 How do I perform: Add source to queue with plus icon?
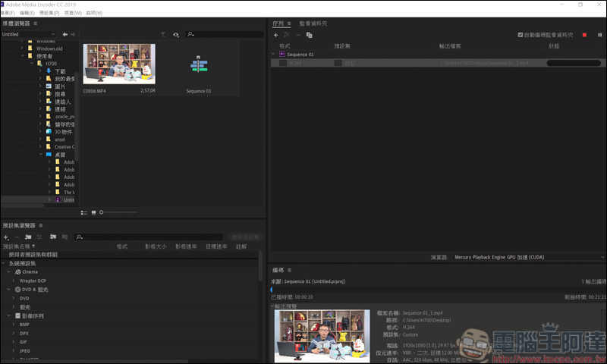275,35
